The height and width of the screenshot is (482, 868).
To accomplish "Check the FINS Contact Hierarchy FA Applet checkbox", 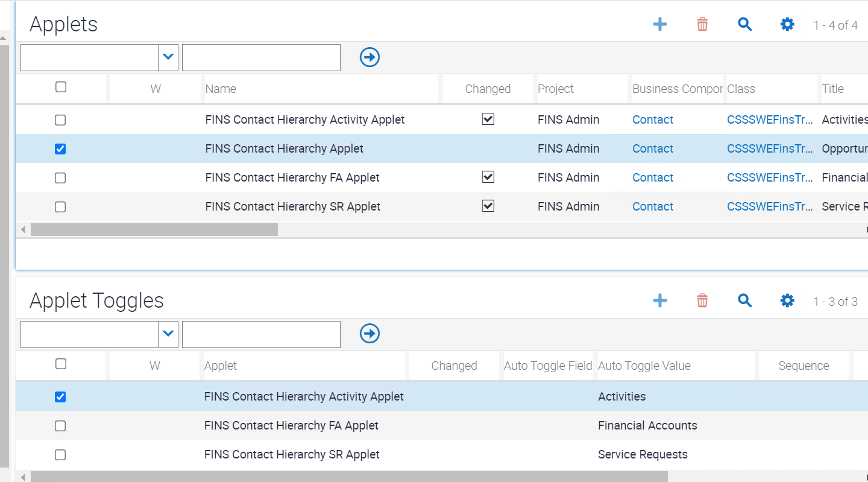I will (60, 177).
